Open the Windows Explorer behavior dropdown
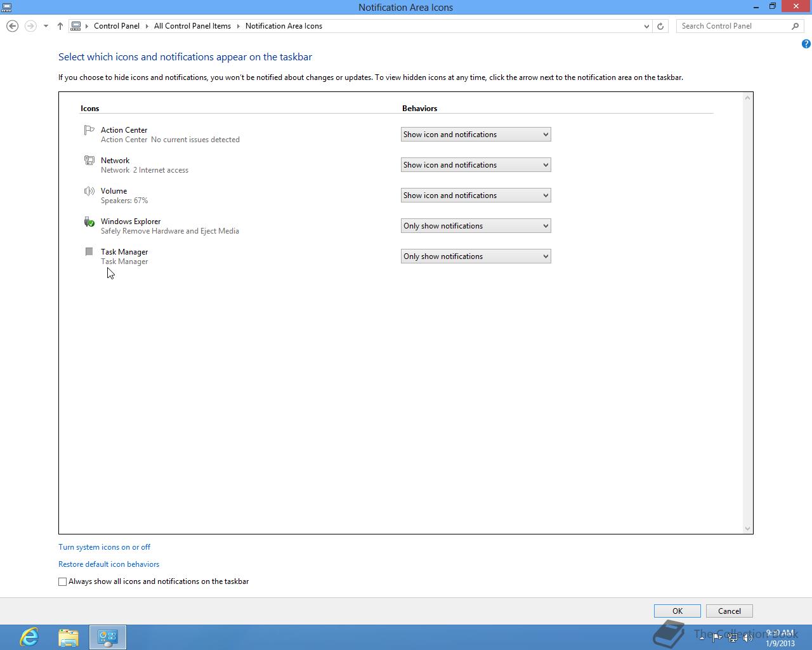812x650 pixels. tap(476, 226)
